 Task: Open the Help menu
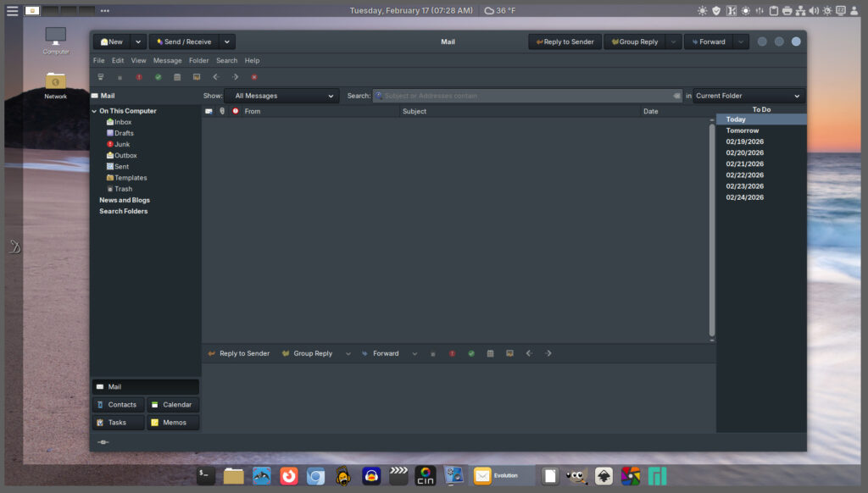(252, 60)
